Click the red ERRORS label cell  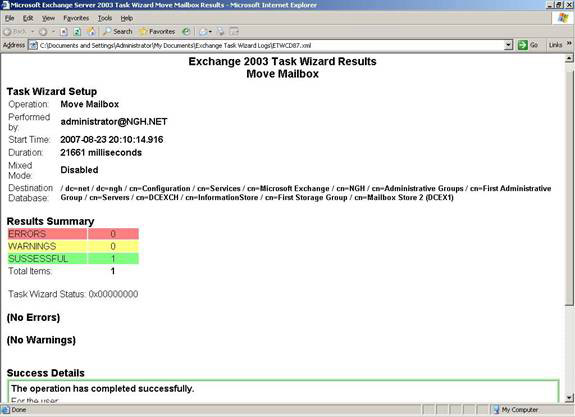[x=47, y=234]
